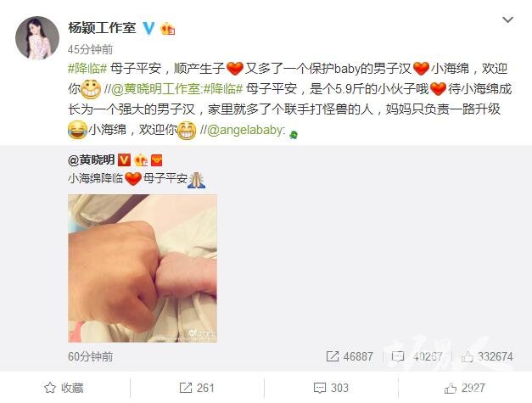Open the @angelababy mention link
The width and height of the screenshot is (532, 403).
point(244,130)
